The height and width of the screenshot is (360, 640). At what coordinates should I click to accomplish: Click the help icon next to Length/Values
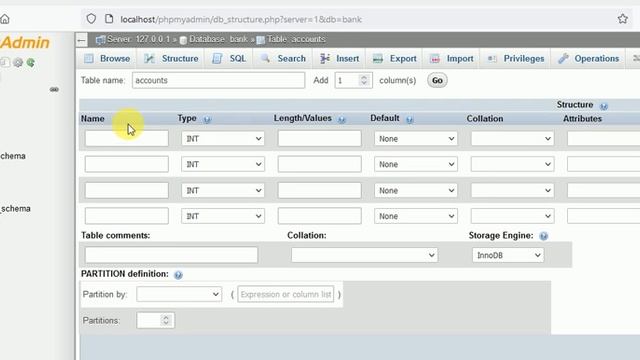[342, 120]
